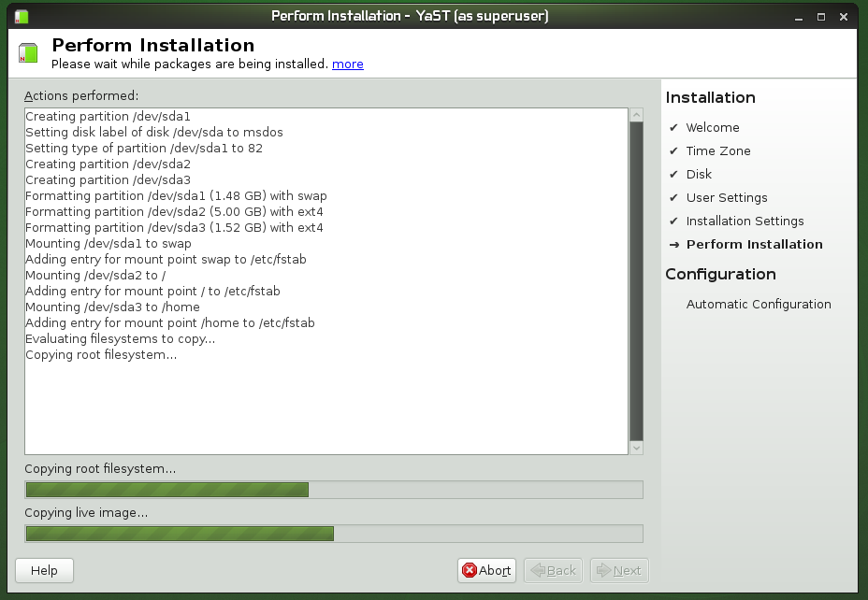Click 'Adding entry for mount point swap' line
Viewport: 868px width, 600px height.
[x=166, y=260]
